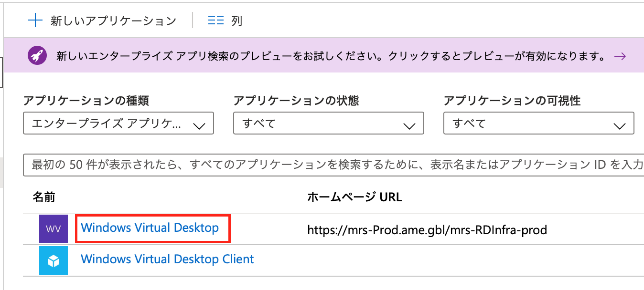Select the chevron on the すべて status filter
This screenshot has height=290, width=644.
point(409,123)
